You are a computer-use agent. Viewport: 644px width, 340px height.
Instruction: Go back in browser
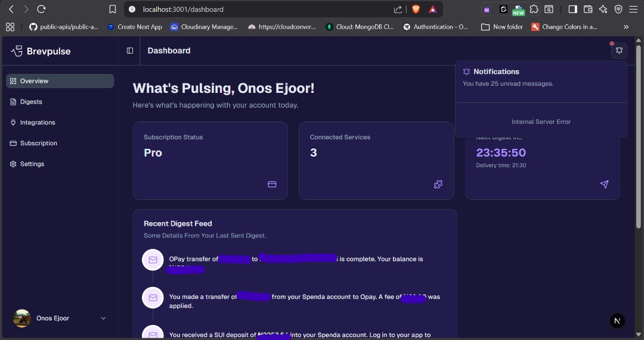[x=11, y=9]
